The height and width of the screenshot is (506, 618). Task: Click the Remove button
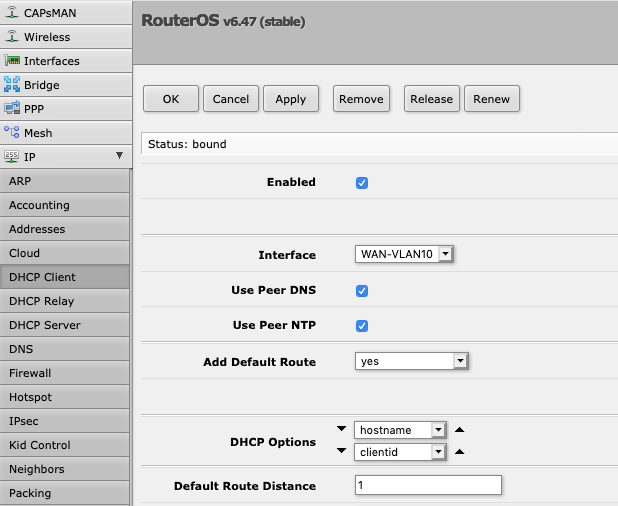click(x=361, y=99)
